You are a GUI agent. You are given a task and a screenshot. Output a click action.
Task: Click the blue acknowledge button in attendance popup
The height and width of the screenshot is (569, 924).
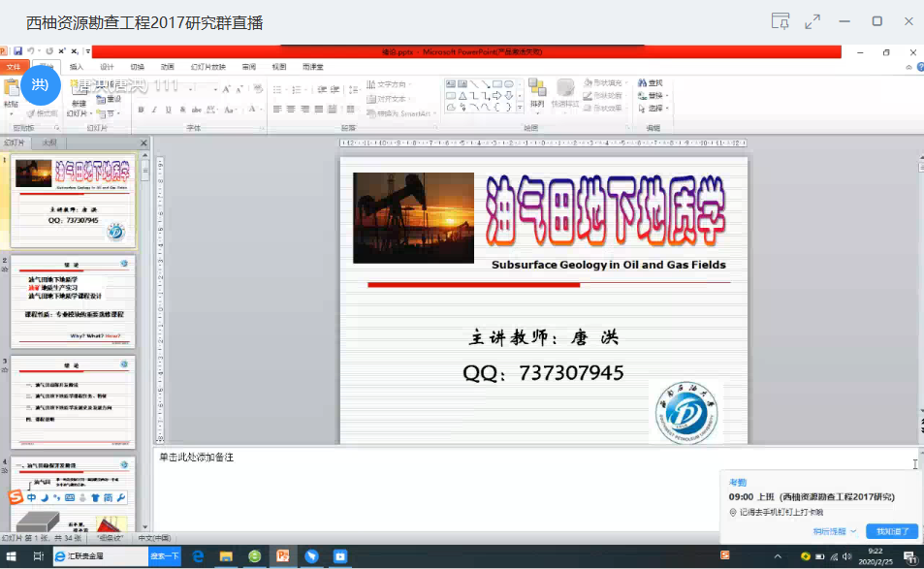point(892,531)
